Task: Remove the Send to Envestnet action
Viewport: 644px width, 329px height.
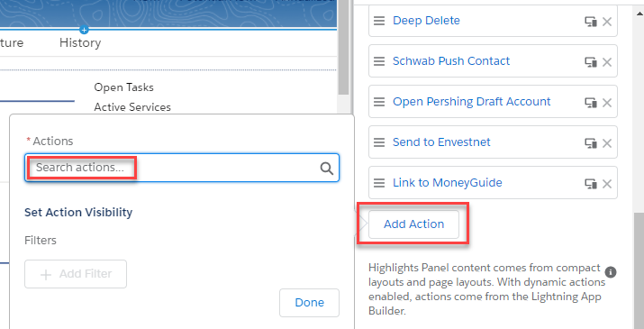Action: click(x=607, y=143)
